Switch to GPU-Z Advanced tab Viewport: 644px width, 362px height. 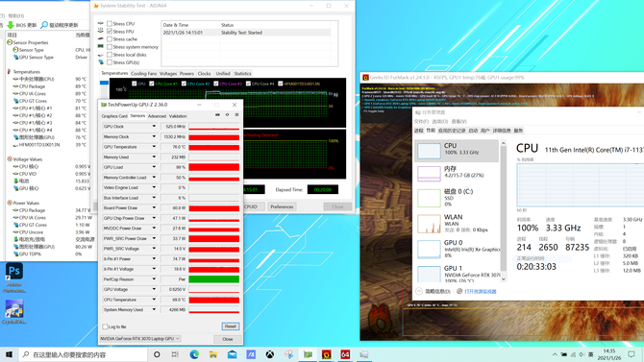tap(157, 116)
